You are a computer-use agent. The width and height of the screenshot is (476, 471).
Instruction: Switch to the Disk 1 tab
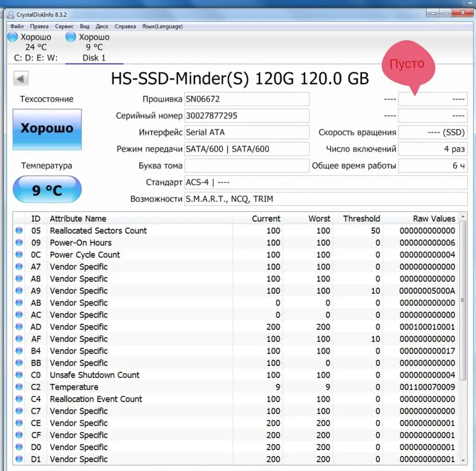coord(94,58)
